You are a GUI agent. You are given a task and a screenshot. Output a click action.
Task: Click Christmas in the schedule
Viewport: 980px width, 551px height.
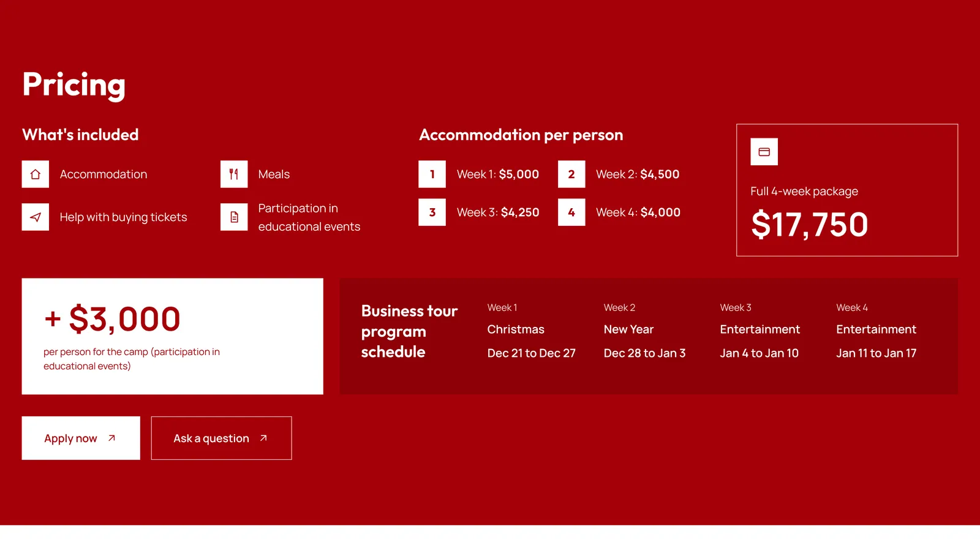[x=516, y=329]
